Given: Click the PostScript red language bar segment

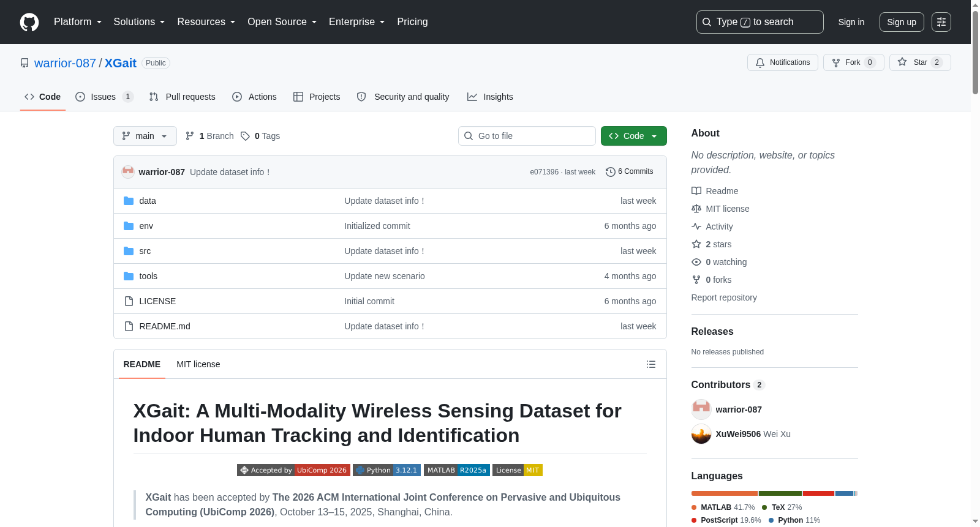Looking at the screenshot, I should point(818,493).
